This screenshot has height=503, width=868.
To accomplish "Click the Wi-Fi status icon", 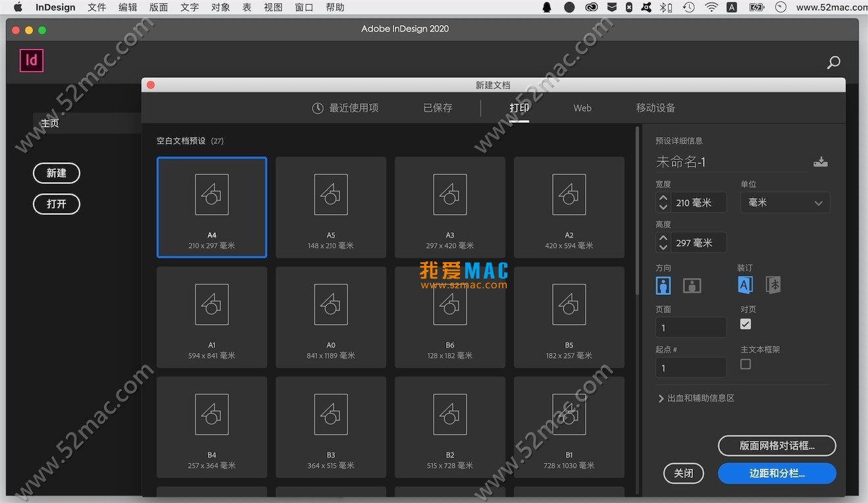I will (x=711, y=7).
